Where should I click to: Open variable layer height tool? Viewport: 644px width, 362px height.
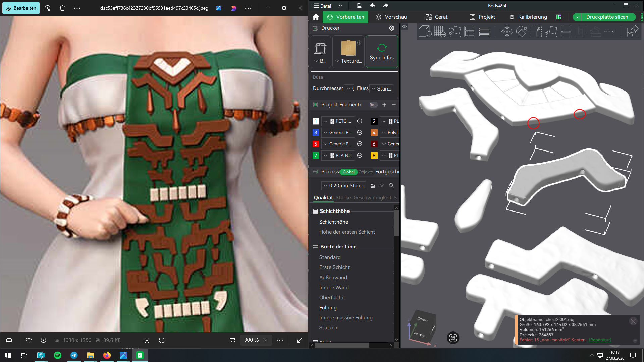click(x=484, y=32)
